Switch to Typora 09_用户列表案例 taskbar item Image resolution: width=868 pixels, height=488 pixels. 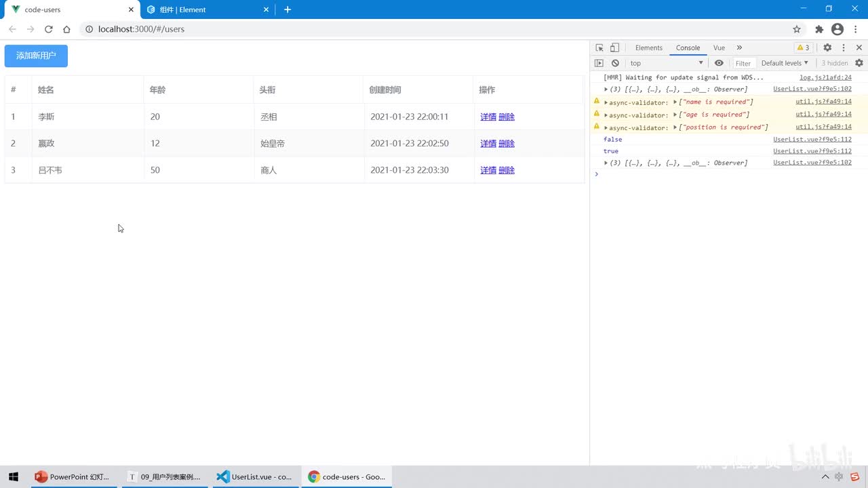[164, 476]
